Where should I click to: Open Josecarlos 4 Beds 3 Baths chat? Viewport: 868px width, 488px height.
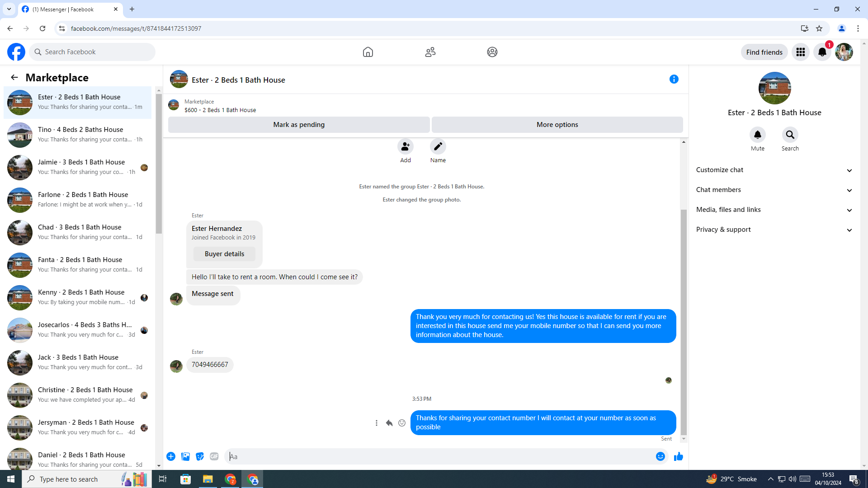coord(78,330)
